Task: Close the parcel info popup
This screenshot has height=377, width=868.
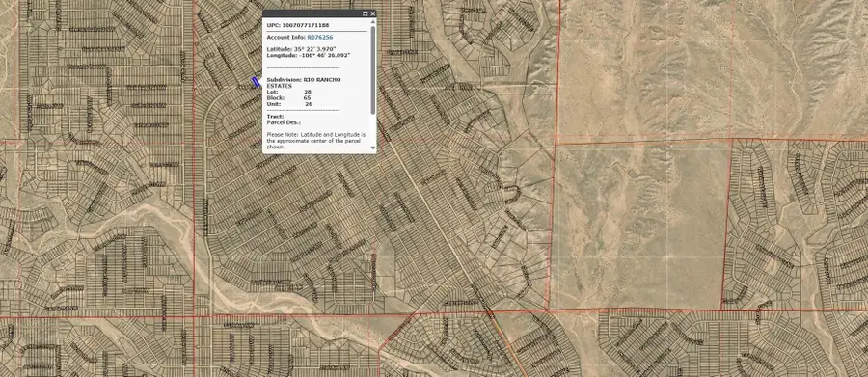Action: [x=372, y=13]
